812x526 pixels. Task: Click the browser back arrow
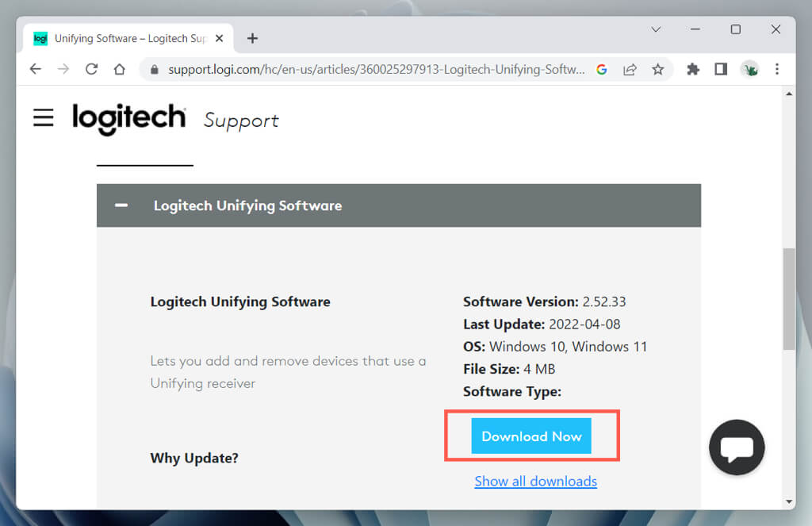point(35,69)
